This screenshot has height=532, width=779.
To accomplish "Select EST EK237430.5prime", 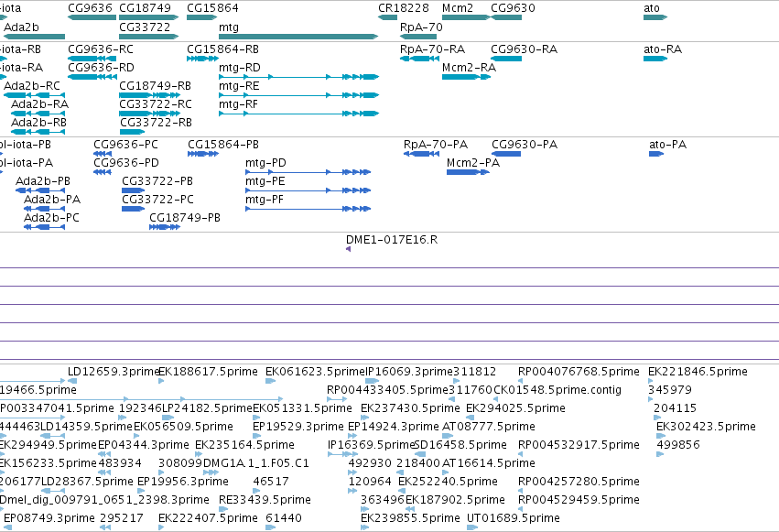I will [364, 418].
